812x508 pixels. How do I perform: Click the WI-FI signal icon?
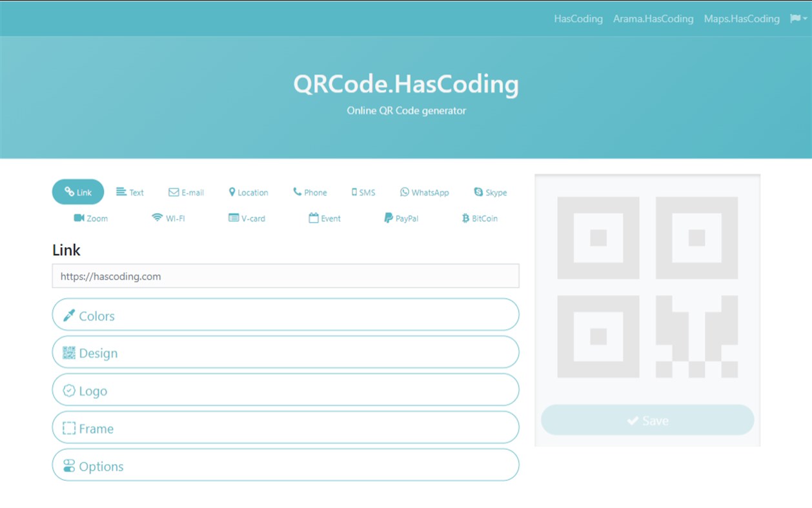(157, 218)
